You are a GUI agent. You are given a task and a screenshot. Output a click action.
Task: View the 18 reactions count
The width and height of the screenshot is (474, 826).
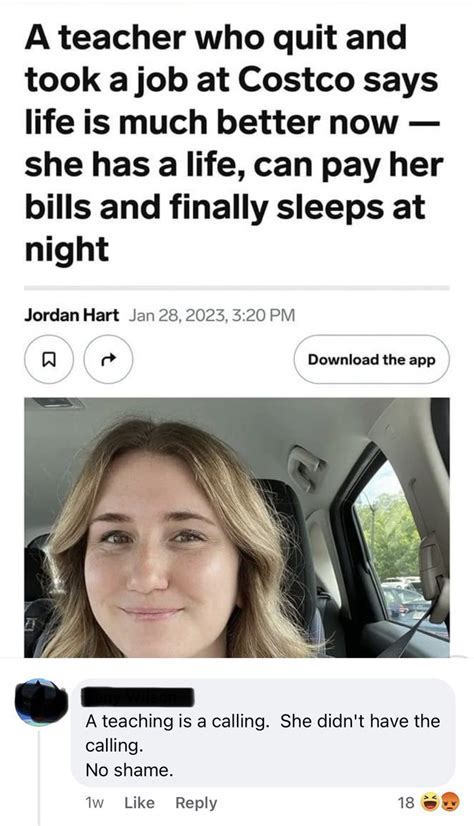click(x=406, y=802)
